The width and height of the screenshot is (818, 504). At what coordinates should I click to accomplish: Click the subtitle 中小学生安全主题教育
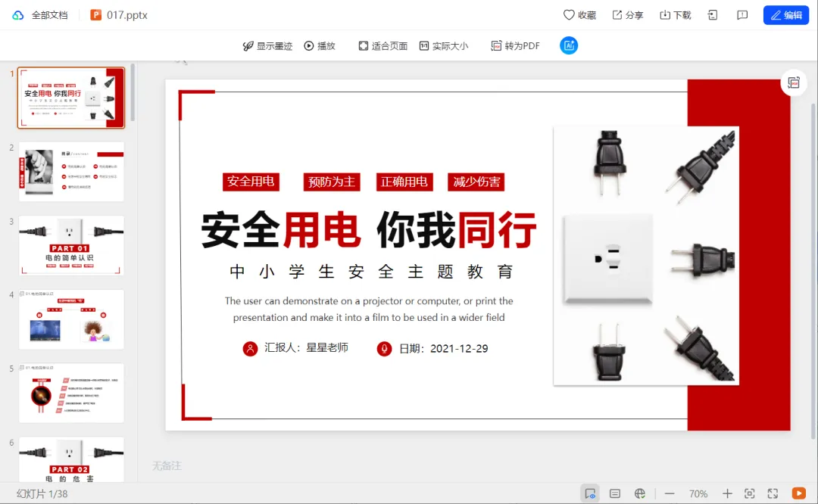pos(371,272)
